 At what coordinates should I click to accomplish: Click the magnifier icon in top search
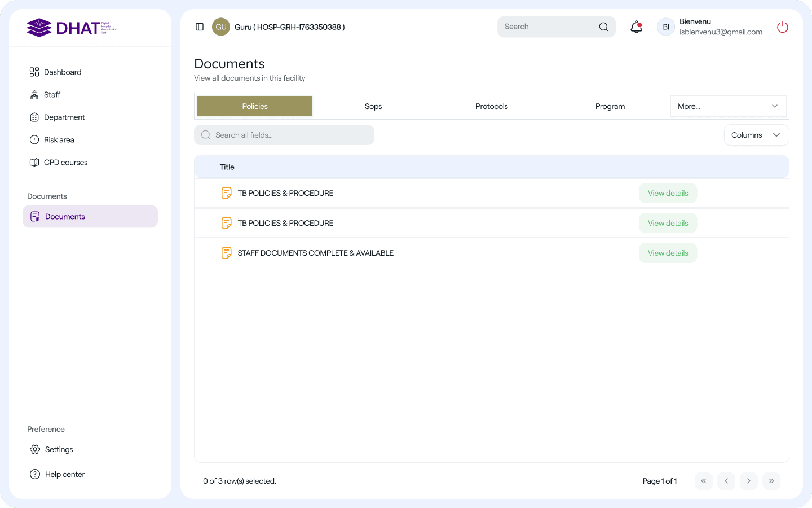pyautogui.click(x=603, y=27)
